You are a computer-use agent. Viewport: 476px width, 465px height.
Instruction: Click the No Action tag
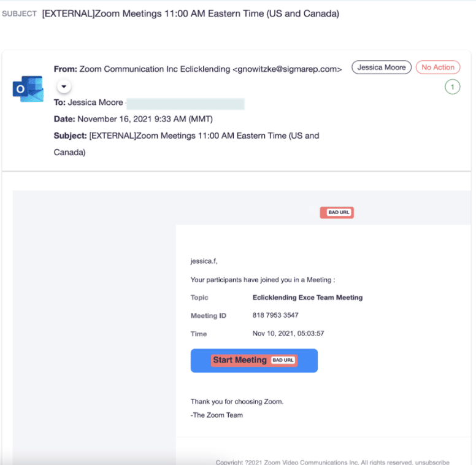tap(438, 67)
